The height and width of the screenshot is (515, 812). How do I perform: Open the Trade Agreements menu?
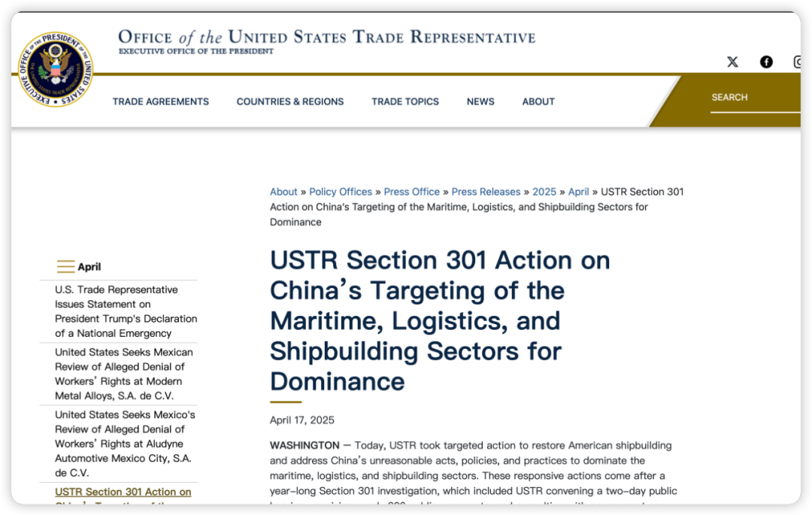(x=161, y=101)
